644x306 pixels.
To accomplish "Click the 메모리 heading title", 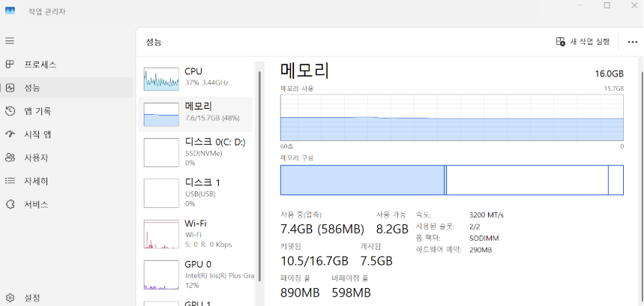I will pyautogui.click(x=304, y=70).
